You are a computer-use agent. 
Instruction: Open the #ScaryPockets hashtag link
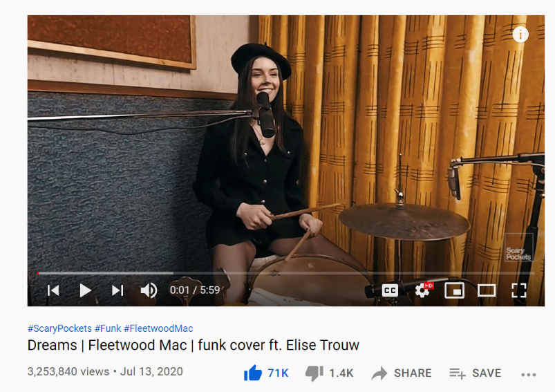tap(59, 328)
